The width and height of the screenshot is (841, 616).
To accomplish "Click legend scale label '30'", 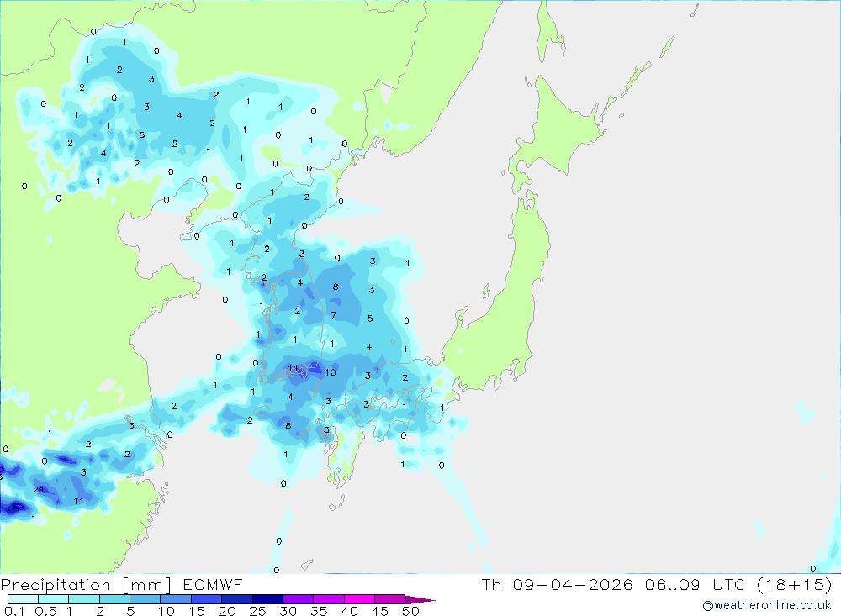I will click(288, 611).
